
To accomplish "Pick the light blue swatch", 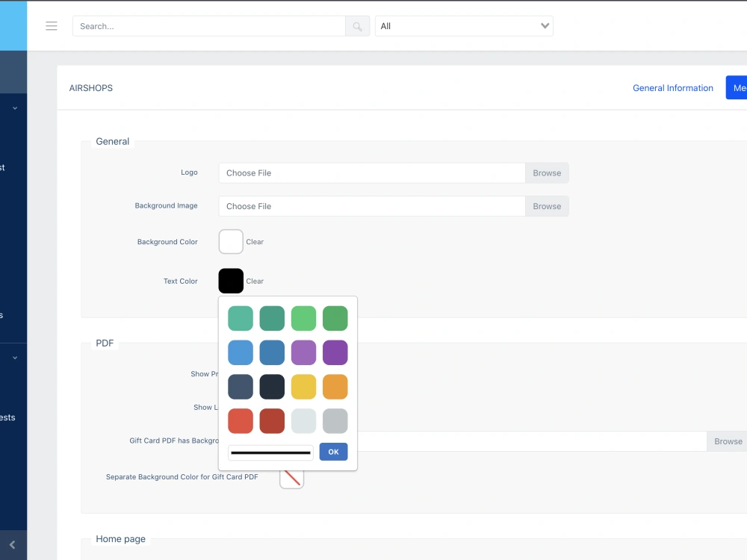I will pyautogui.click(x=241, y=352).
